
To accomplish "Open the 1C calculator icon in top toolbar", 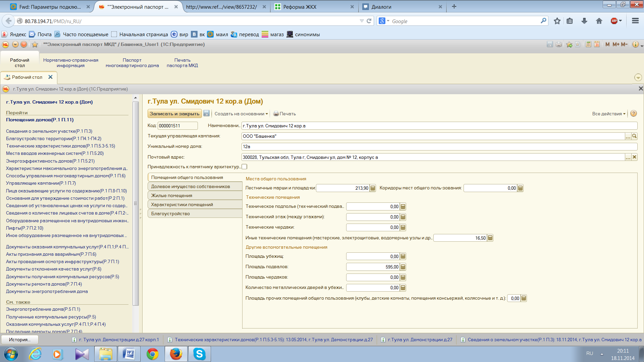I will [588, 44].
